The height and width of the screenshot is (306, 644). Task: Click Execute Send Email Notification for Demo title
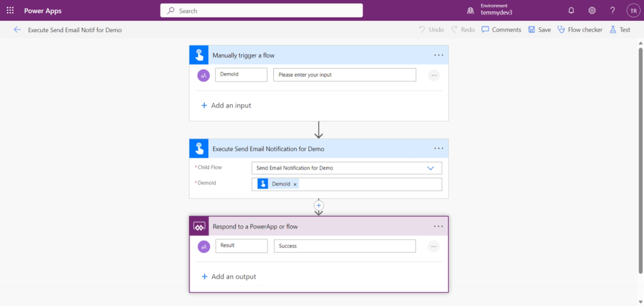click(268, 149)
